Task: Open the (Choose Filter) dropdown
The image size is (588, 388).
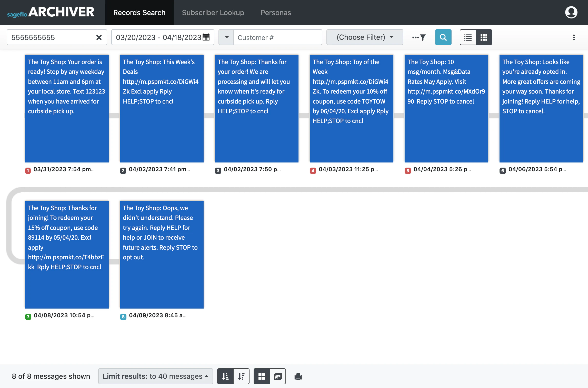Action: (x=364, y=37)
